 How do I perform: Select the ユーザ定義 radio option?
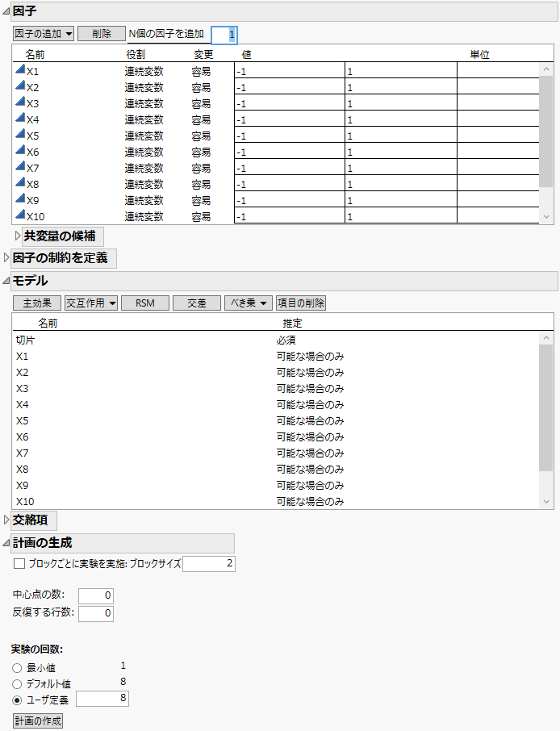click(17, 700)
